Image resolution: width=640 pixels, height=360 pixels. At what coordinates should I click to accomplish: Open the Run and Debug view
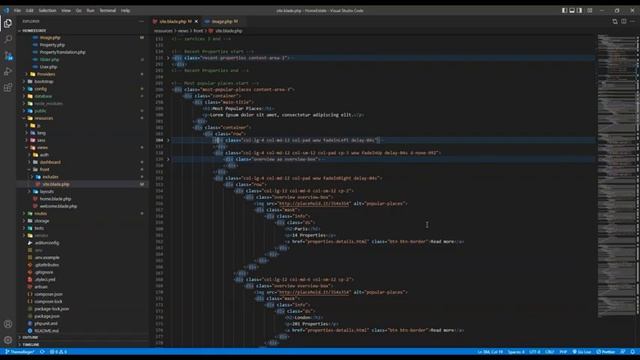click(x=8, y=71)
